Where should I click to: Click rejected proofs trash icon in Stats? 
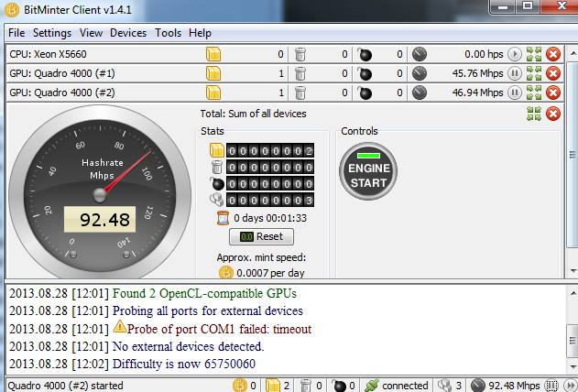pyautogui.click(x=217, y=167)
